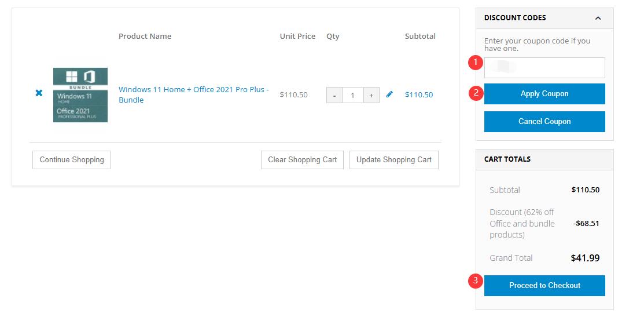Select the quantity field showing 1

point(353,95)
